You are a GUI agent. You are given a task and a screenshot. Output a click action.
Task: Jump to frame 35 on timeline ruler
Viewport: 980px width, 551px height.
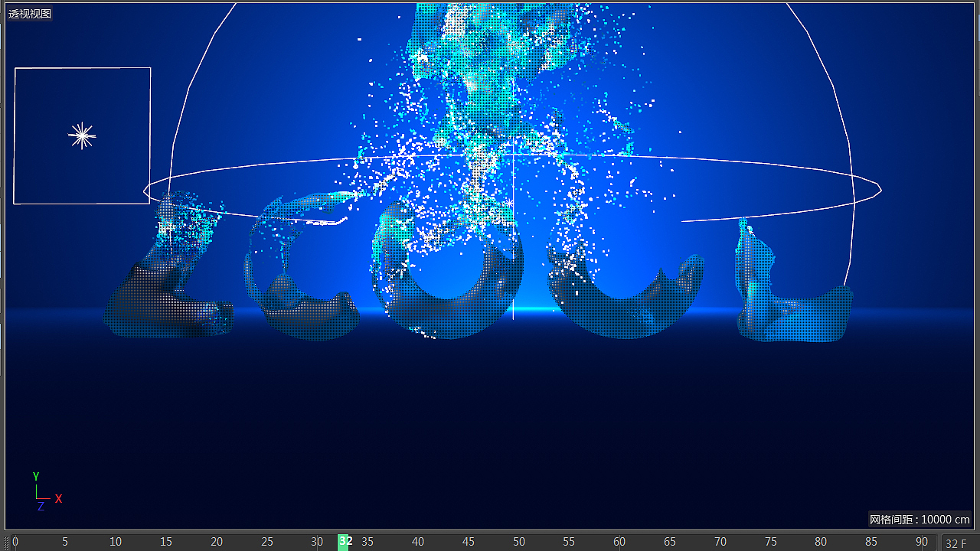367,542
